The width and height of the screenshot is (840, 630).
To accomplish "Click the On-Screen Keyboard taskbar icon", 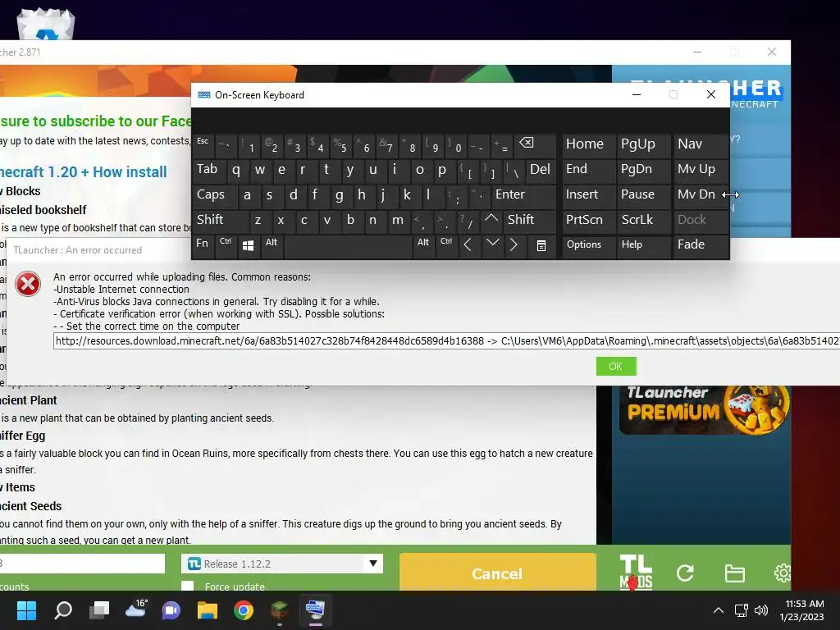I will 315,610.
